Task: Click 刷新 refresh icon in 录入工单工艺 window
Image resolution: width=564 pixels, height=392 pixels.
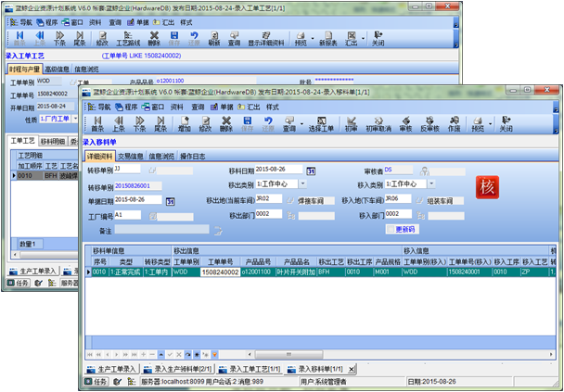Action: pos(214,38)
